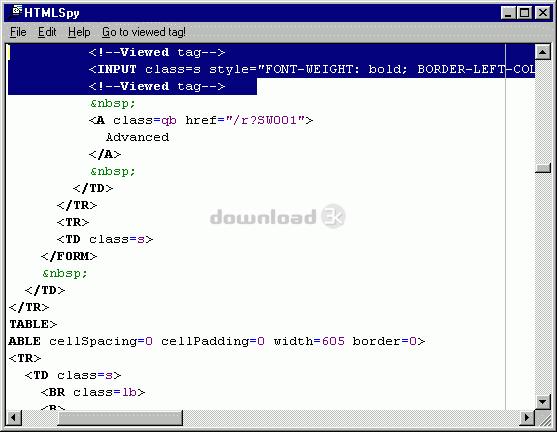The width and height of the screenshot is (557, 432).
Task: Click the A class=qb href line
Action: coord(201,120)
